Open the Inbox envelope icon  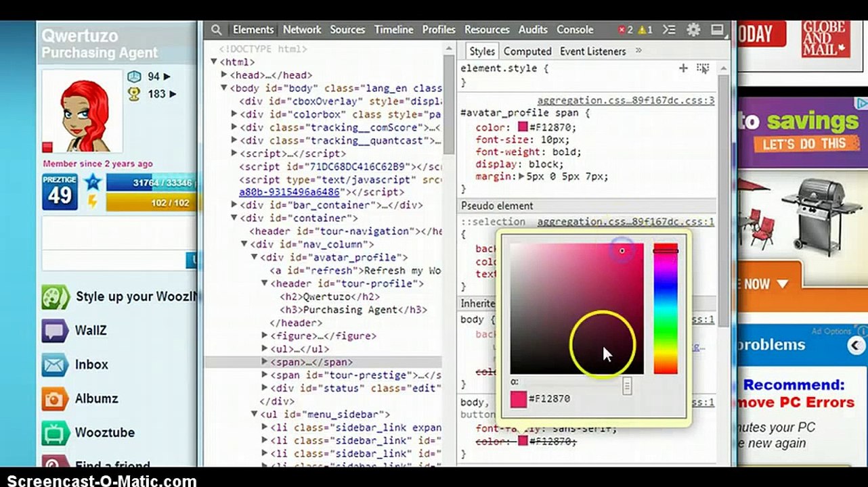[55, 365]
